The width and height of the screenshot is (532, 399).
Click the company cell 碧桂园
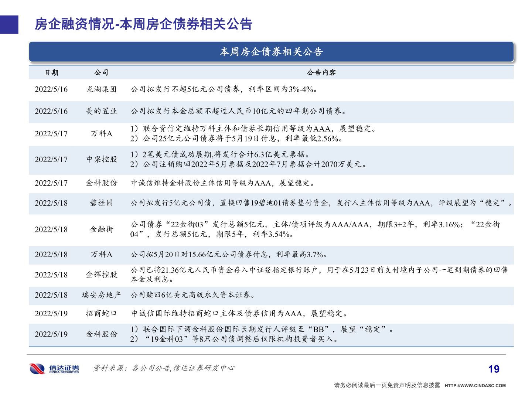pyautogui.click(x=101, y=203)
